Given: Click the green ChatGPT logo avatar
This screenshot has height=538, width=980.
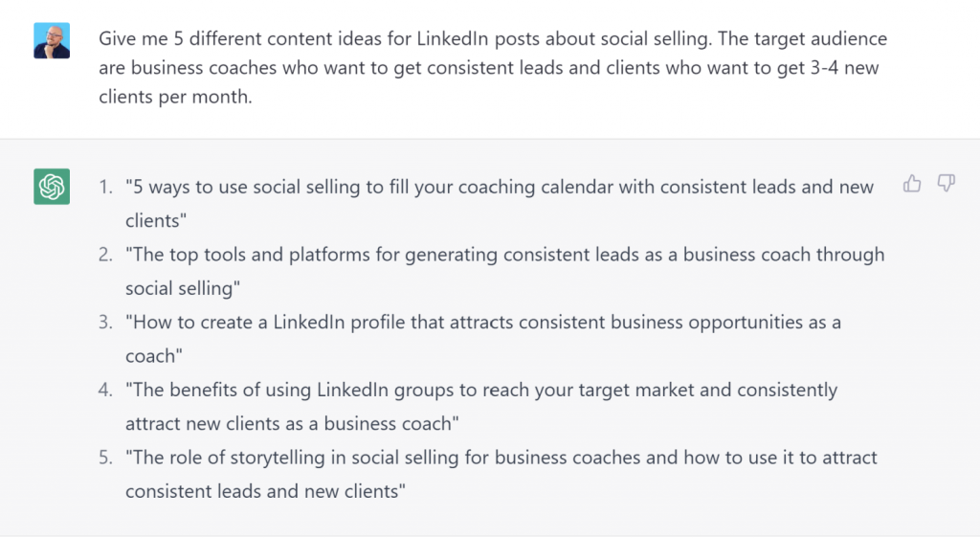Looking at the screenshot, I should 52,187.
